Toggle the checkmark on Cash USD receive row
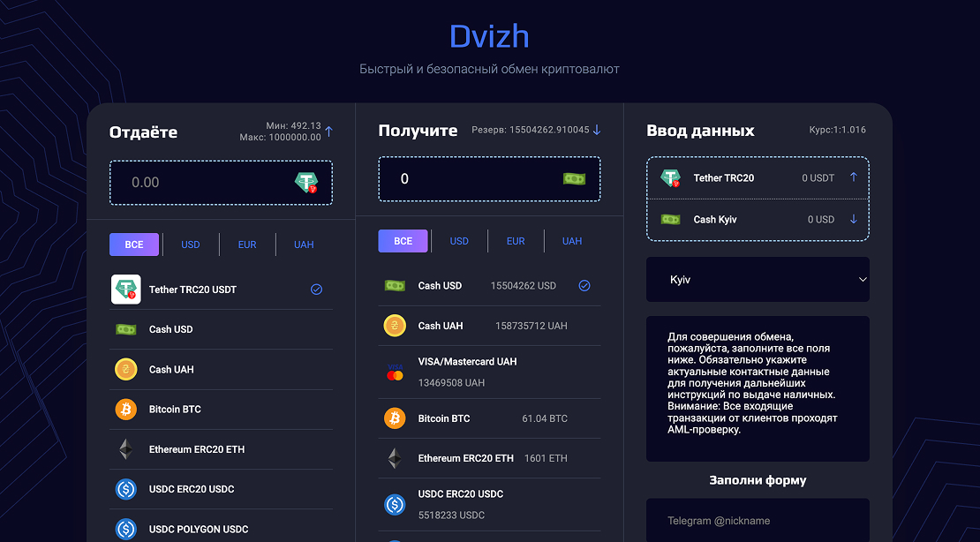Screen dimensions: 980x542 [x=584, y=286]
